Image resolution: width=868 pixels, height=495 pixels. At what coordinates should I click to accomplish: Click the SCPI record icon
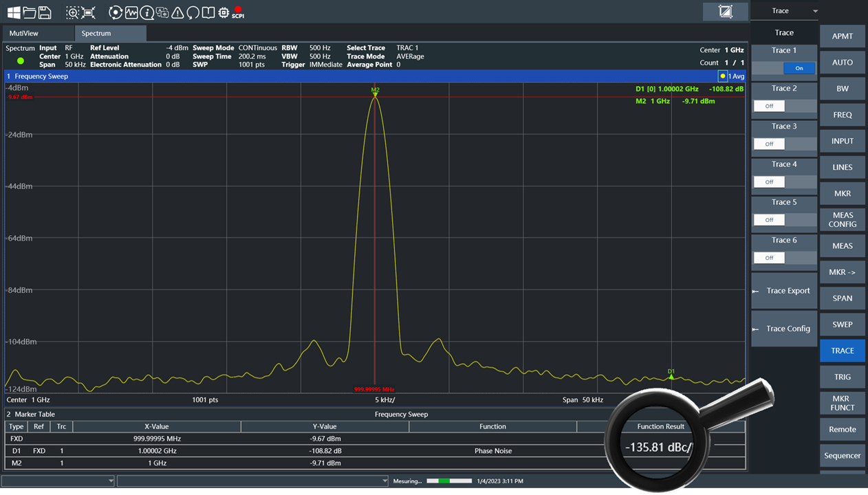pos(238,12)
